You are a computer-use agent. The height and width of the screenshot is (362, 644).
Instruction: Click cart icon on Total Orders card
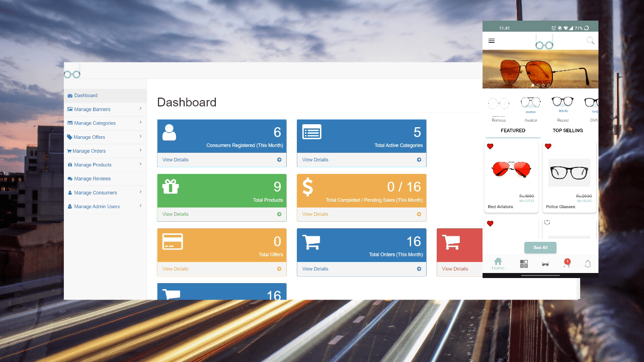coord(311,241)
